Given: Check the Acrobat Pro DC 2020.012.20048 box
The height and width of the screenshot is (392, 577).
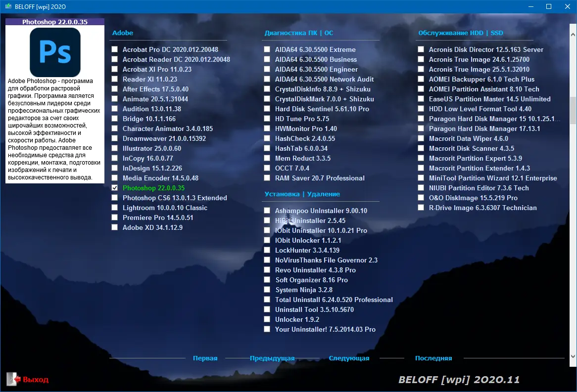Looking at the screenshot, I should pos(115,49).
